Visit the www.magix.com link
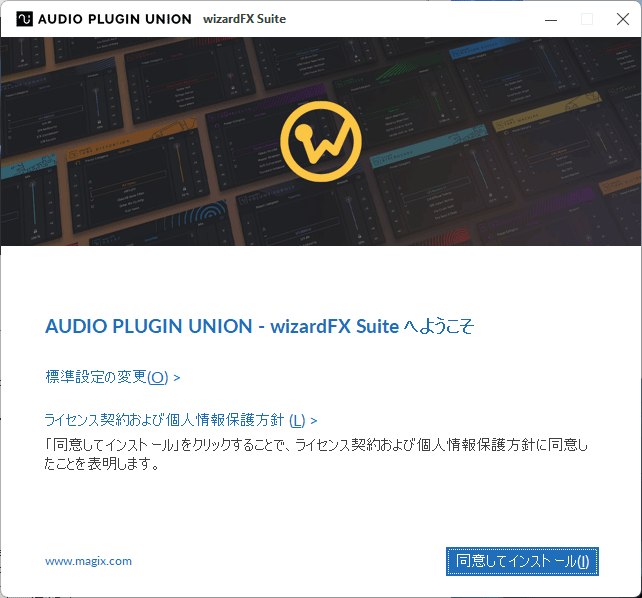The image size is (642, 598). pos(88,561)
